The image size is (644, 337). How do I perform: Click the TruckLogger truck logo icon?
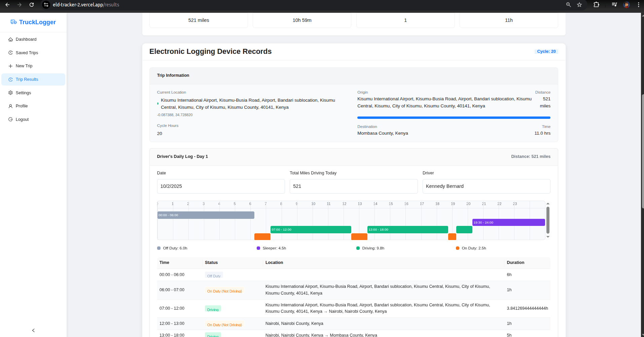pos(13,22)
